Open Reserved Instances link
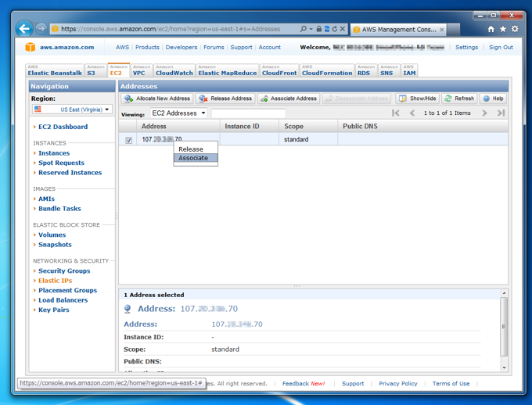 click(x=70, y=173)
